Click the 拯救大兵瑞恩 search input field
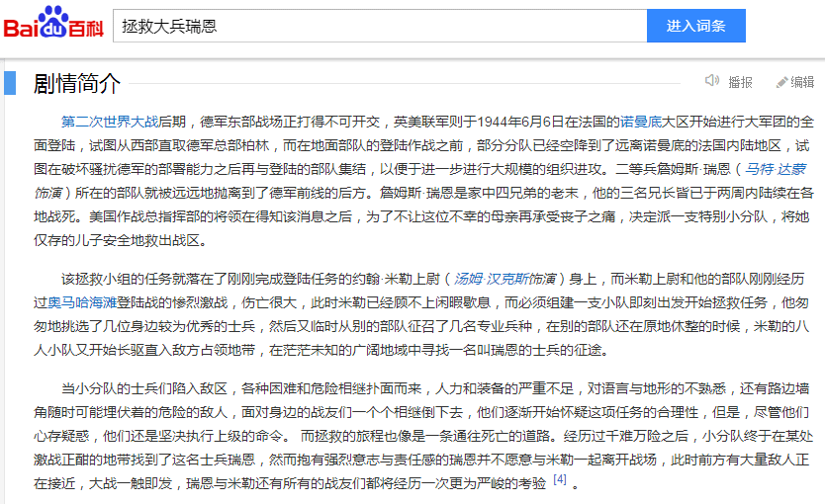This screenshot has height=504, width=825. point(380,26)
